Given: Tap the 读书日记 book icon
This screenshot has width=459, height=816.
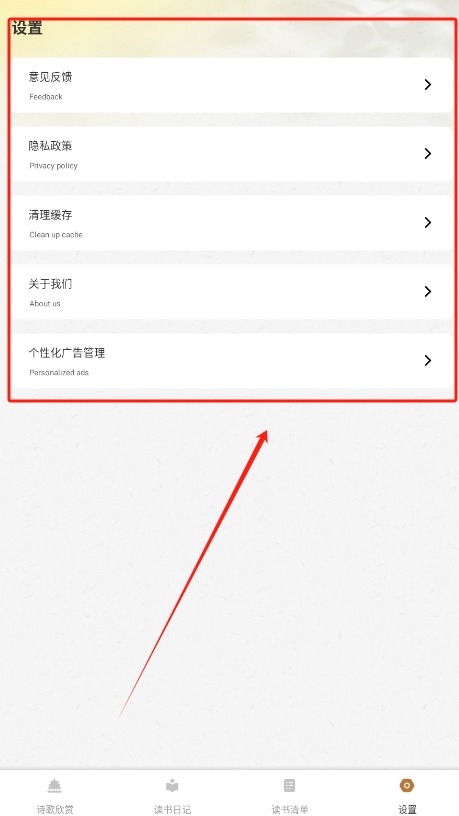Looking at the screenshot, I should coord(172,785).
